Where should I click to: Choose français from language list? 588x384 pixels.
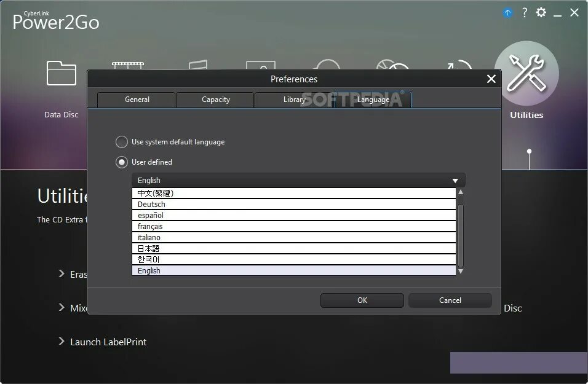click(x=293, y=226)
